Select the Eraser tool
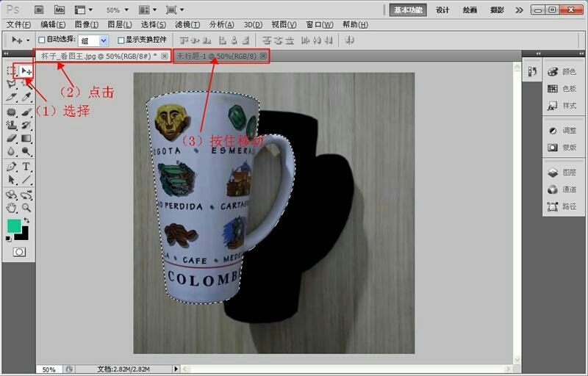The image size is (588, 376). 11,138
